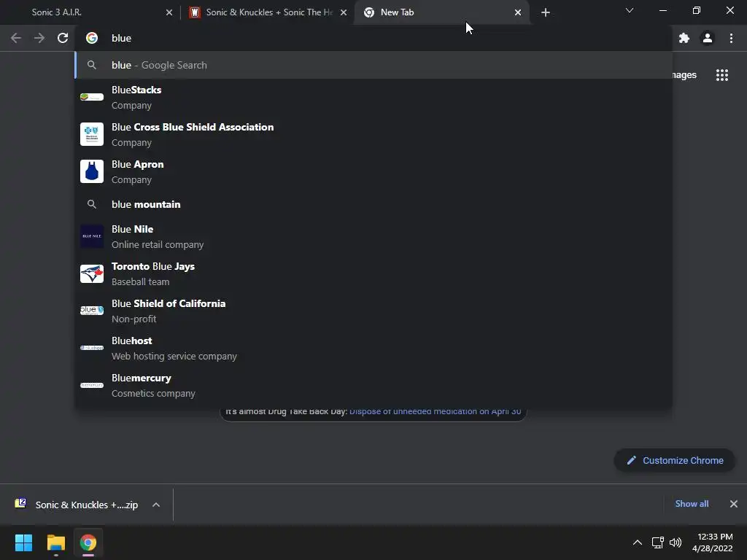The width and height of the screenshot is (747, 560).
Task: Click Show all downloads
Action: [x=692, y=504]
